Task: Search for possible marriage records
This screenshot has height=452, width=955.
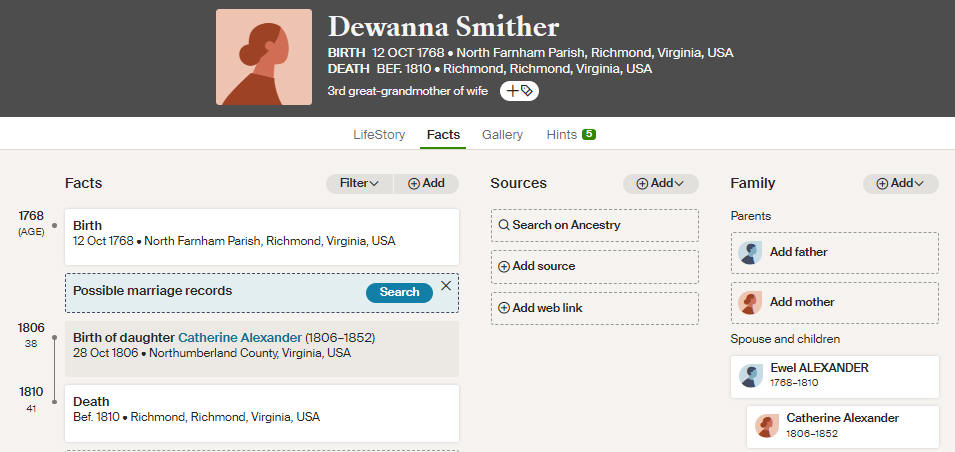Action: (400, 292)
